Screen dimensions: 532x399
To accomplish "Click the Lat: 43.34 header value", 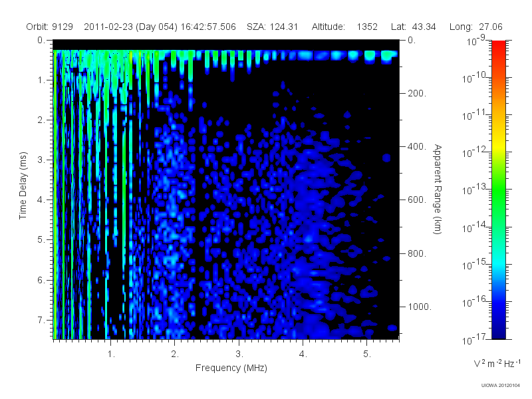I will pos(413,27).
